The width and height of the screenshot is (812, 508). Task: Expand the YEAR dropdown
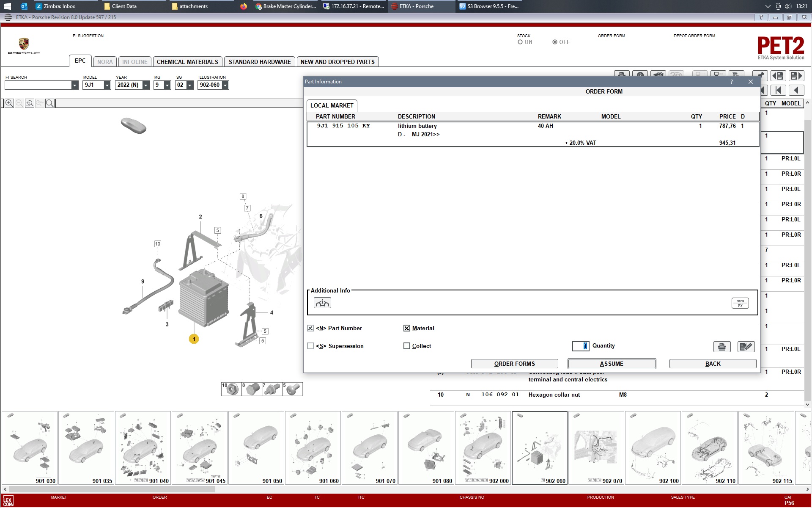coord(145,85)
